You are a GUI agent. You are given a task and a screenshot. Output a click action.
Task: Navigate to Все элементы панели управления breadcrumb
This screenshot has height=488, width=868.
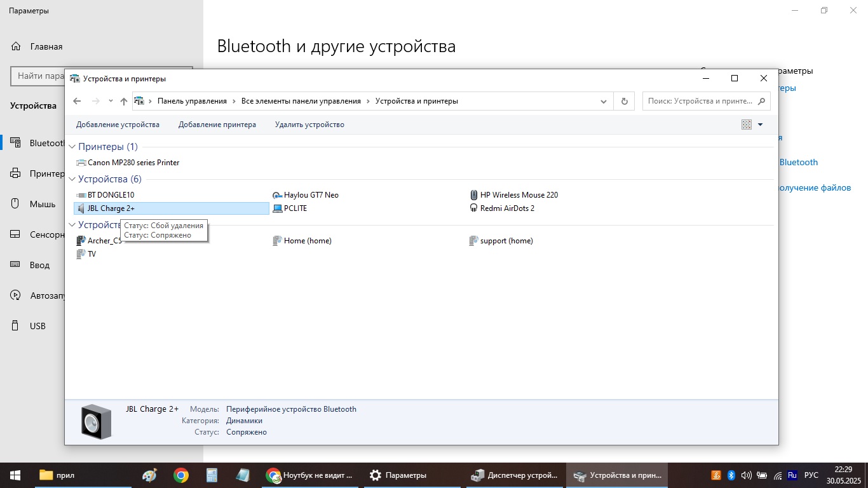[301, 101]
